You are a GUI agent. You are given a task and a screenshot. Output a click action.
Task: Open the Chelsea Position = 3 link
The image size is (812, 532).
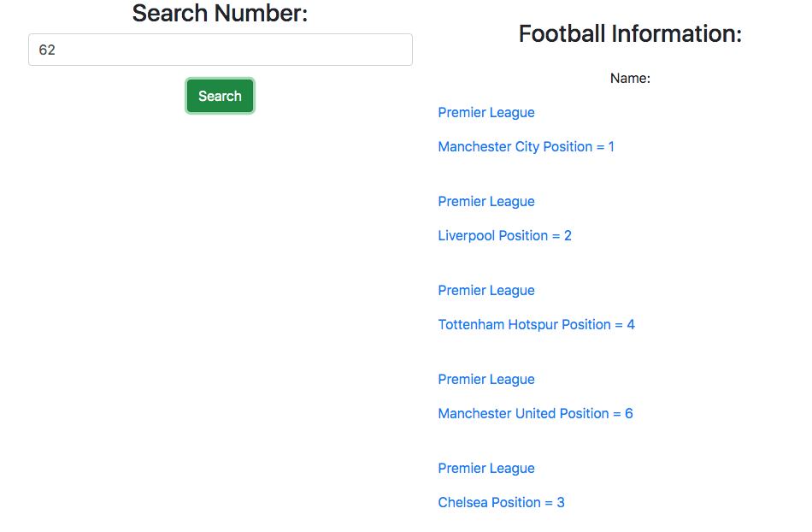[501, 503]
